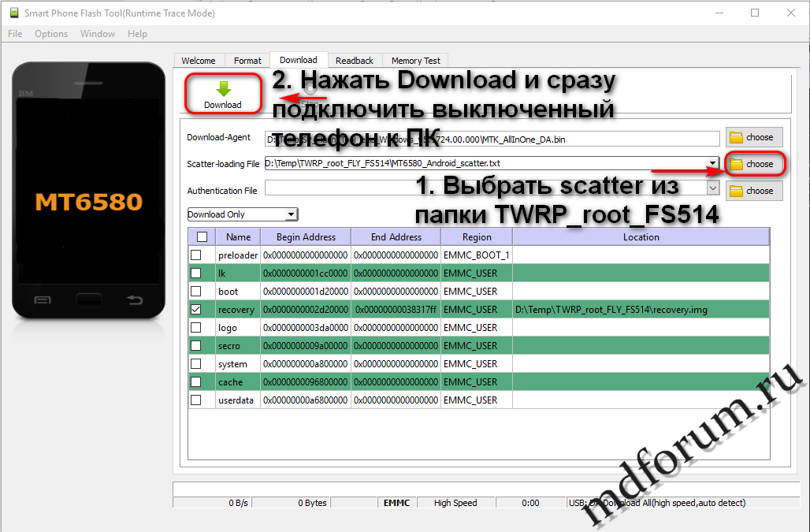The width and height of the screenshot is (810, 532).
Task: Click the Smart Phone Flash Tool title icon
Action: (13, 13)
